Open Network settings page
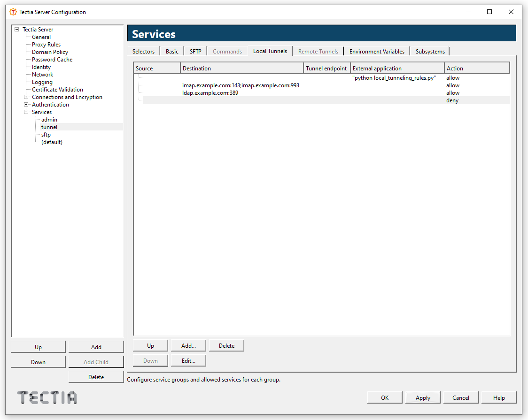The image size is (528, 420). tap(42, 74)
